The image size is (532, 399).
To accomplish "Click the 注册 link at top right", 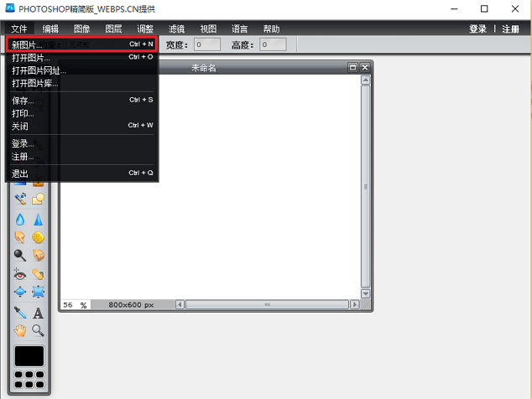I will pos(511,28).
